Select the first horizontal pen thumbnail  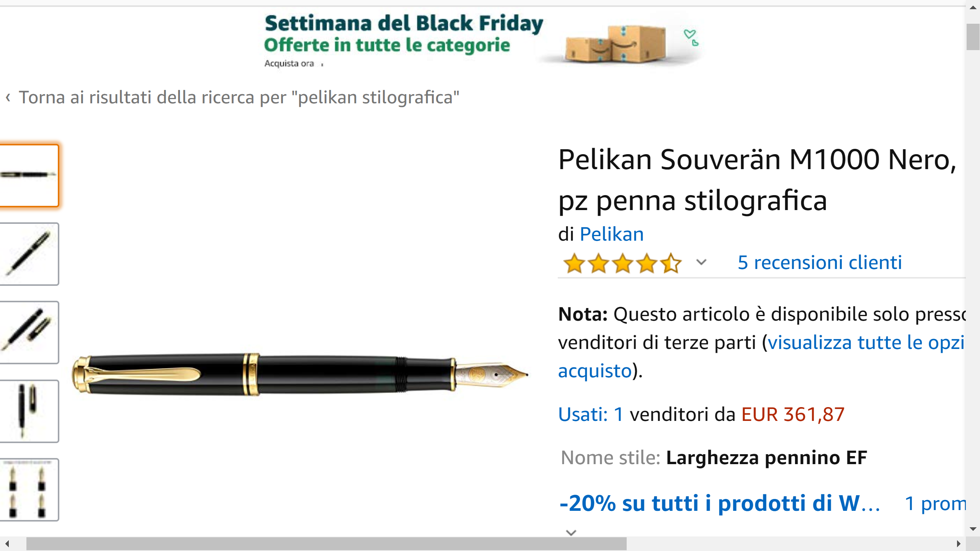[x=29, y=176]
